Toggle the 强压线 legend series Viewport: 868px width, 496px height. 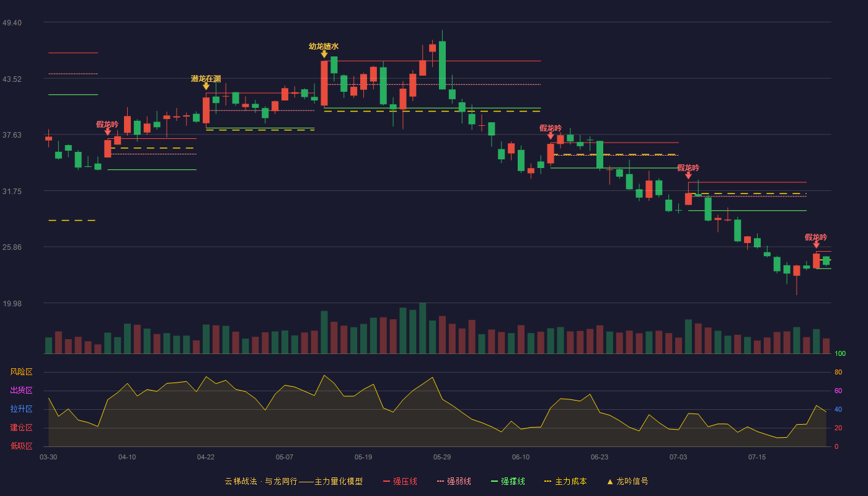pos(400,481)
